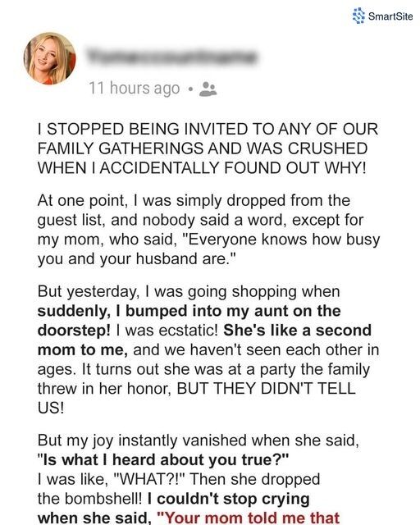The image size is (420, 525).
Task: Click red text "Your mom told me that"
Action: (x=249, y=518)
